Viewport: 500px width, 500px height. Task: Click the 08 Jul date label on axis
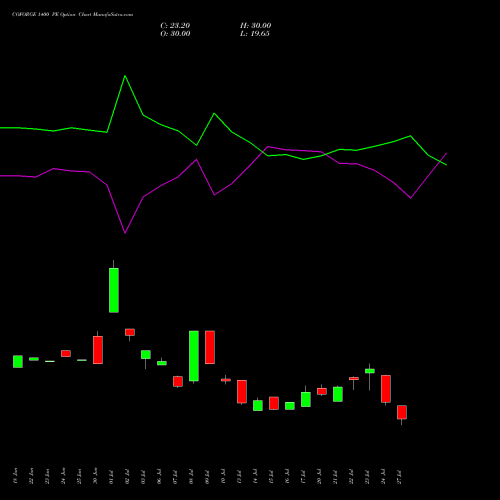pos(191,477)
